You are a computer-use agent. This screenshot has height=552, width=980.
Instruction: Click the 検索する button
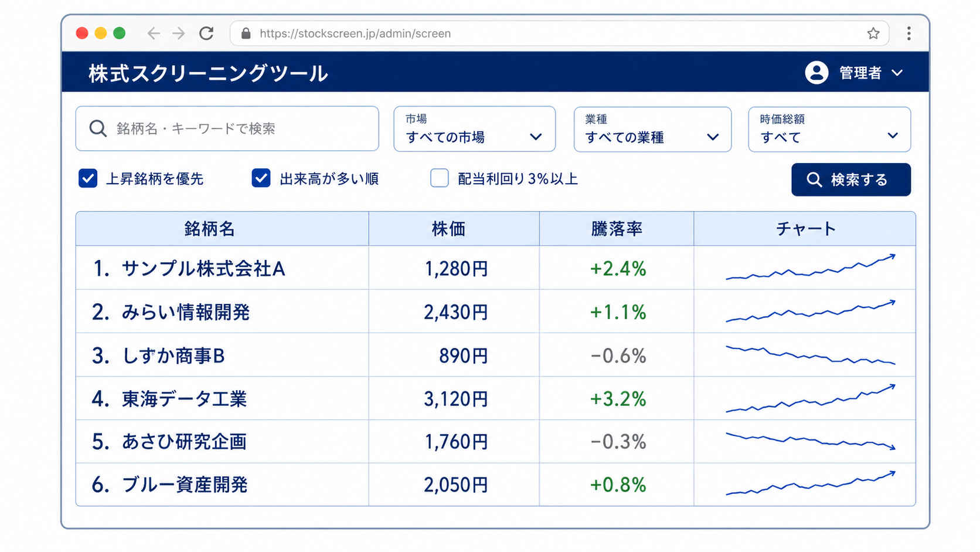point(851,180)
